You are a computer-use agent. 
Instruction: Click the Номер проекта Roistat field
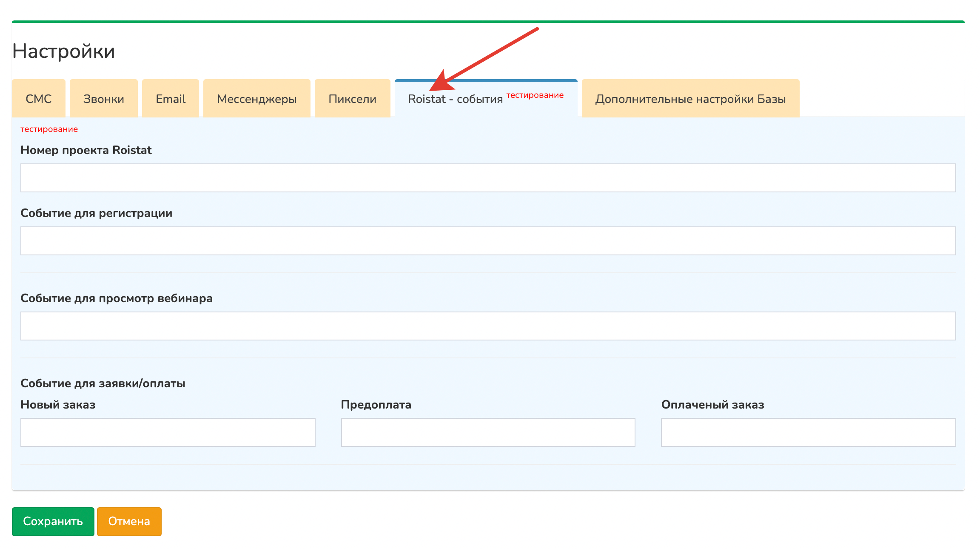pyautogui.click(x=488, y=178)
